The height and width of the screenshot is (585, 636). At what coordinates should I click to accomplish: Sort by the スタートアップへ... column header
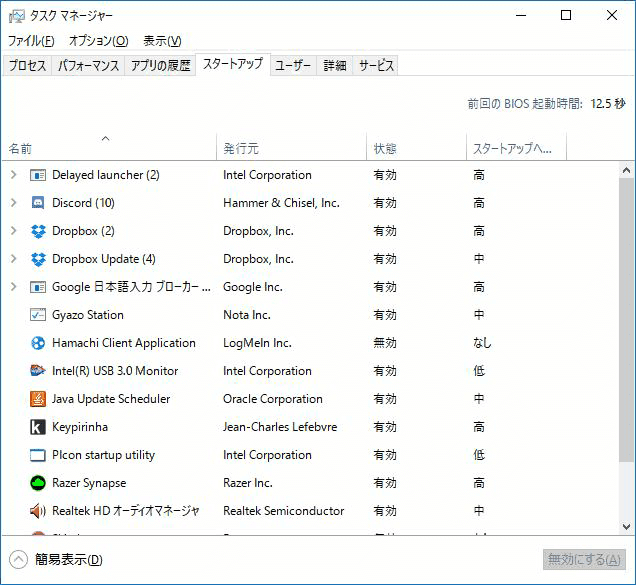click(x=516, y=147)
